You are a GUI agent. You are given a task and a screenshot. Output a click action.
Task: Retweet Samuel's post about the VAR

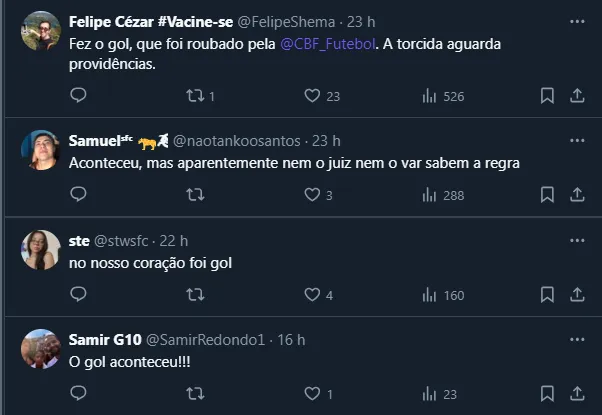tap(196, 195)
